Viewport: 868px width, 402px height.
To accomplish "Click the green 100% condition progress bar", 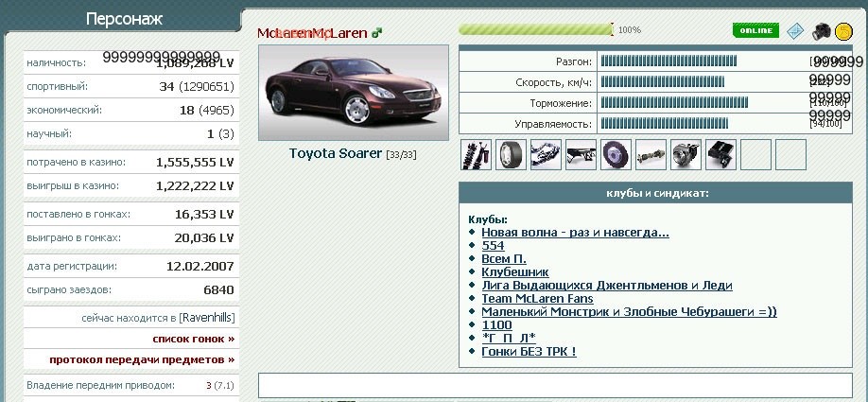I will 536,29.
